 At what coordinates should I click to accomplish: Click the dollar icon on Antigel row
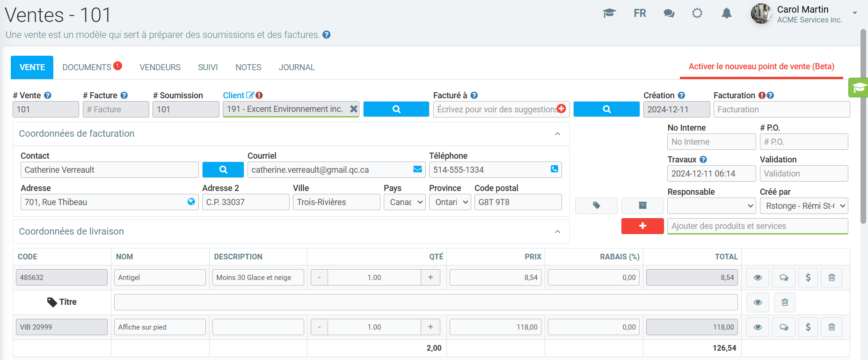pyautogui.click(x=808, y=278)
